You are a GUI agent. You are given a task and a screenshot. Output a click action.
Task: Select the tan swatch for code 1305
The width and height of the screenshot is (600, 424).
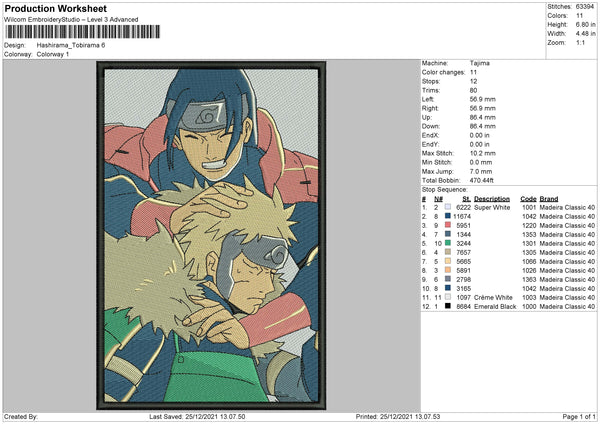point(448,252)
